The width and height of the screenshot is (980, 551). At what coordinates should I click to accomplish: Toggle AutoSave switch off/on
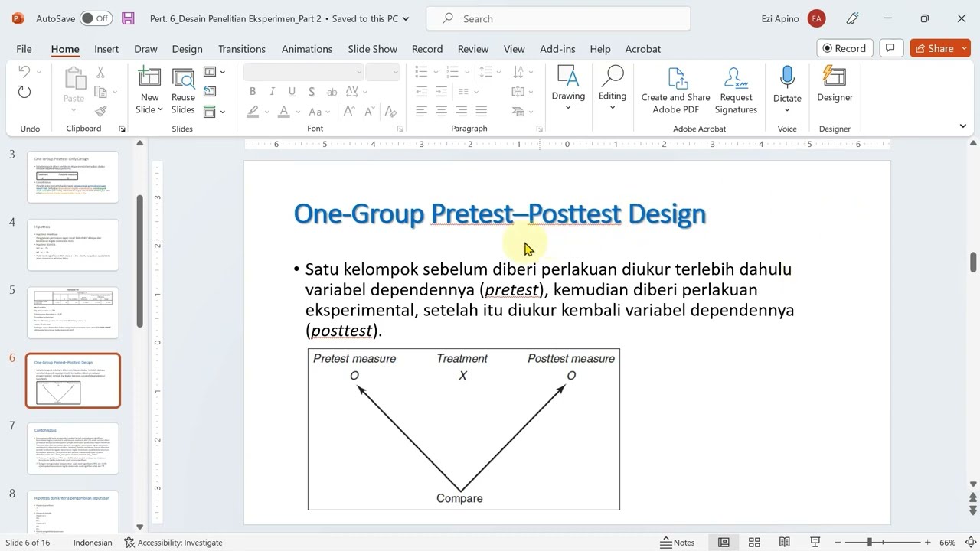pos(96,18)
